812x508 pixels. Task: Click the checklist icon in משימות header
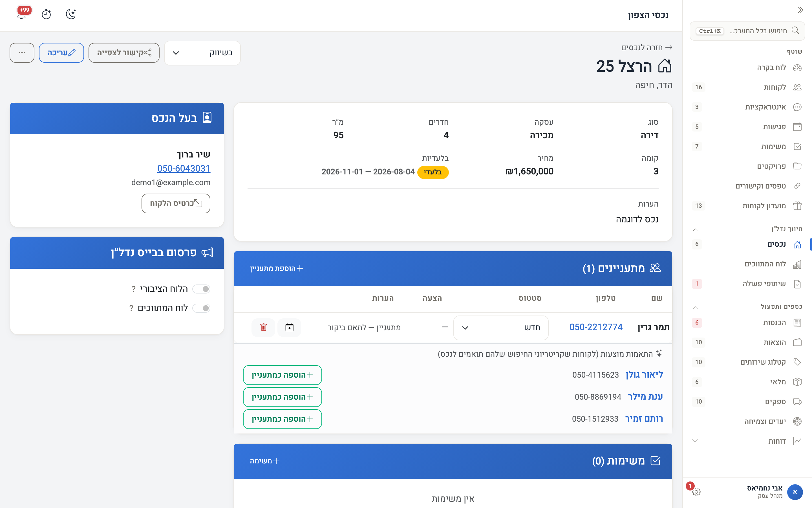pyautogui.click(x=655, y=461)
